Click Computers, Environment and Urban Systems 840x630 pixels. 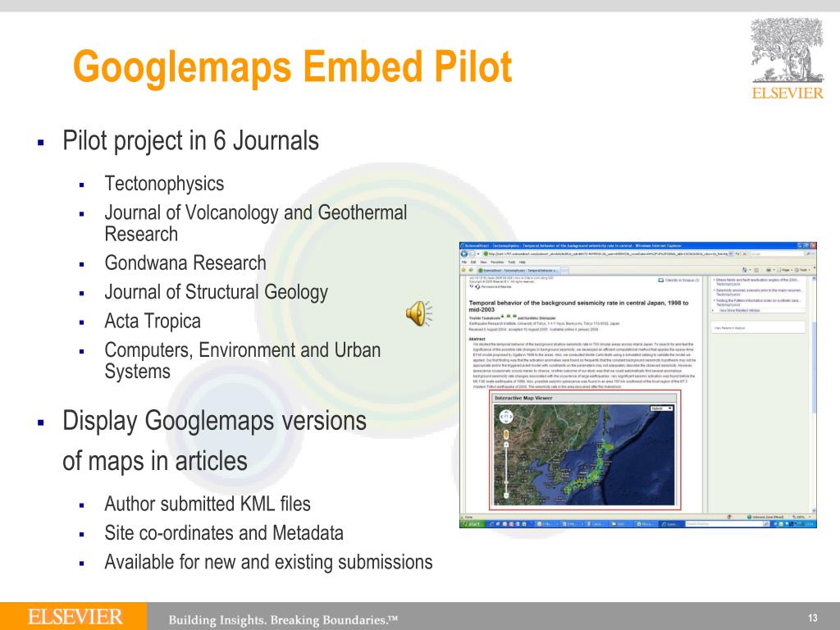tap(243, 360)
